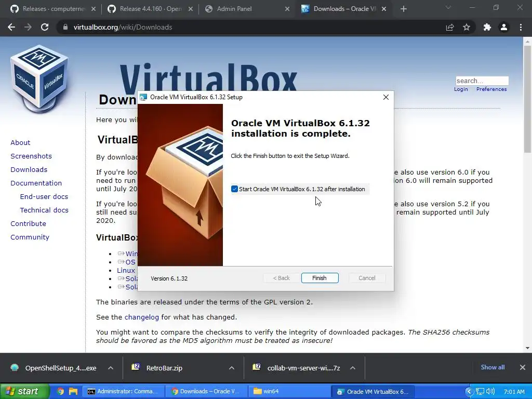Click the volume tray icon
Screen dimensions: 532x399
490,392
